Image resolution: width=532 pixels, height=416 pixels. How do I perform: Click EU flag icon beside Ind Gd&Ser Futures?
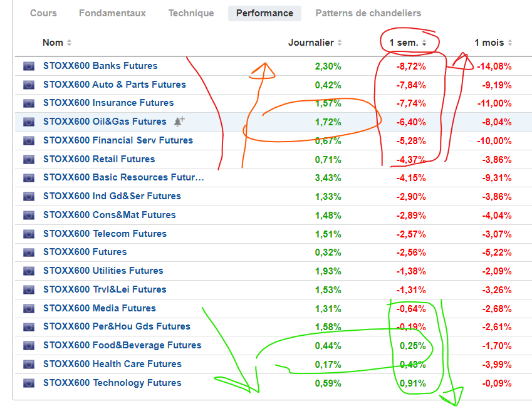click(x=29, y=196)
